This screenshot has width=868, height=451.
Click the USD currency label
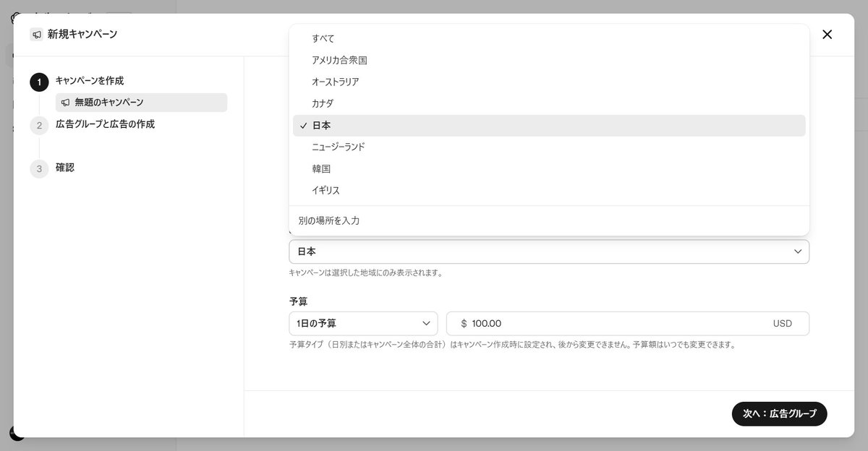tap(783, 323)
